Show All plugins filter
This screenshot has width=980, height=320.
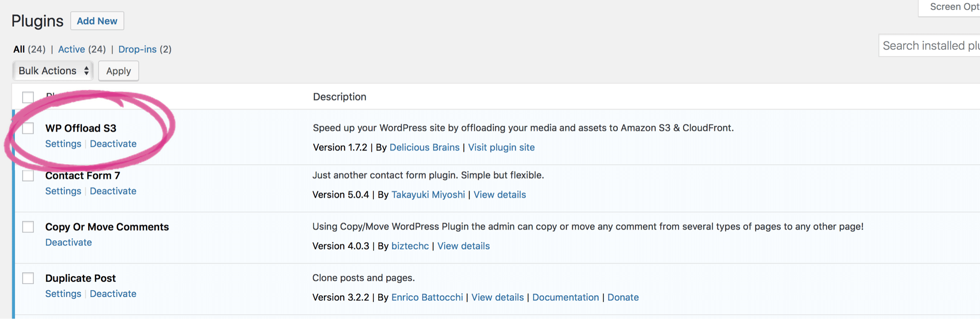[x=19, y=49]
